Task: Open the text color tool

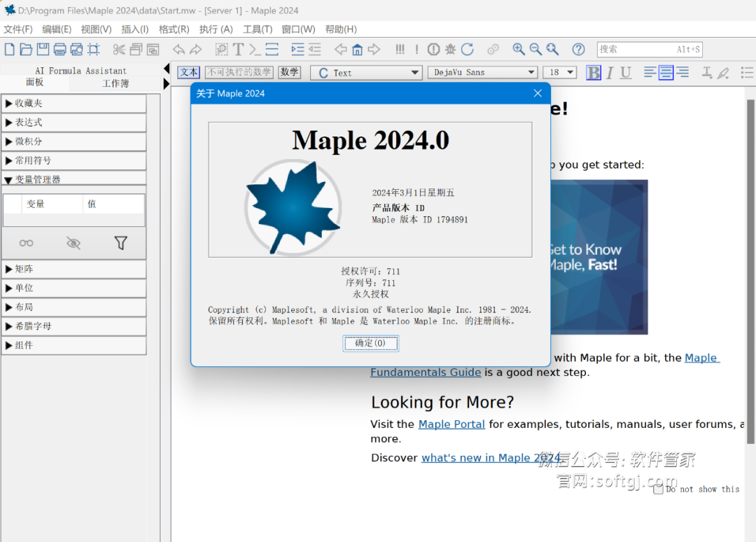Action: 707,73
